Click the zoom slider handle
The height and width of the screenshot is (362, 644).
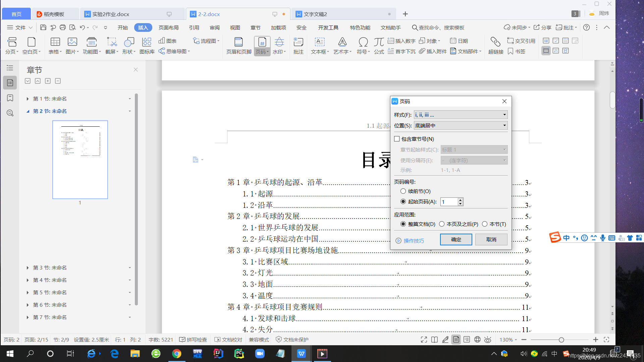tap(561, 340)
